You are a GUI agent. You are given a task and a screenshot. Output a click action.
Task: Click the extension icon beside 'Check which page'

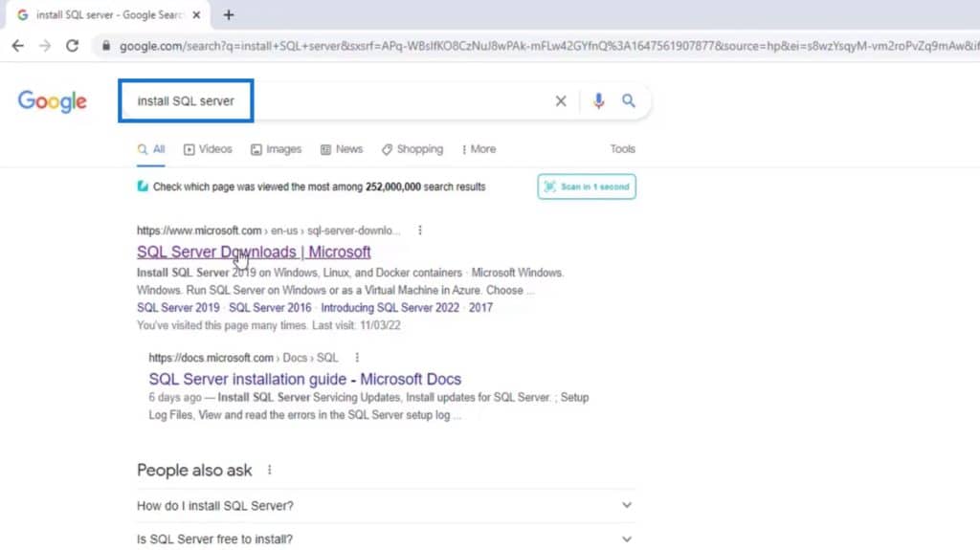(x=143, y=187)
